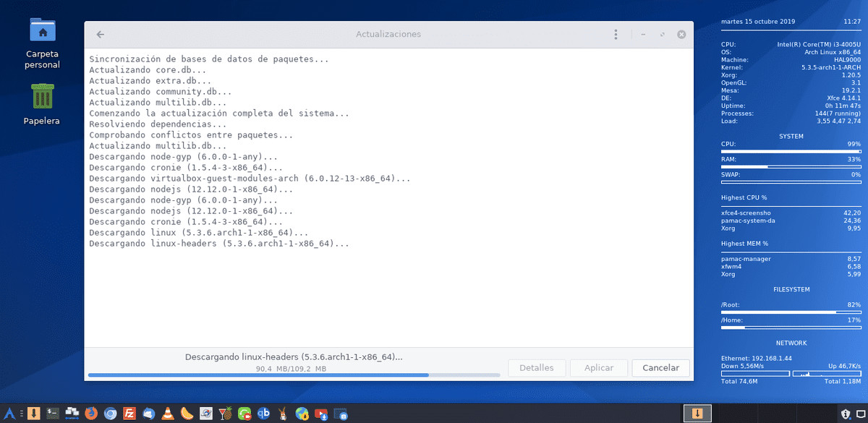Launch pamac updater from the taskbar launcher
Image resolution: width=868 pixels, height=423 pixels.
(x=33, y=414)
